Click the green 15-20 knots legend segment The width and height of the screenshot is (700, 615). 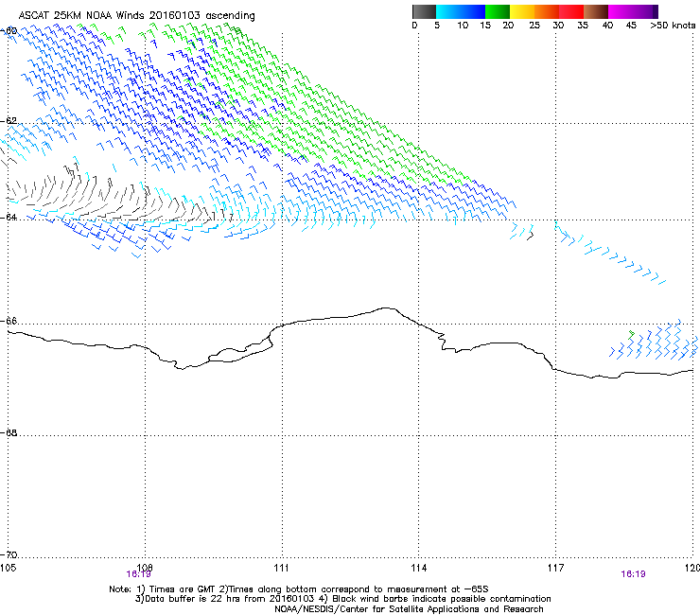coord(498,11)
